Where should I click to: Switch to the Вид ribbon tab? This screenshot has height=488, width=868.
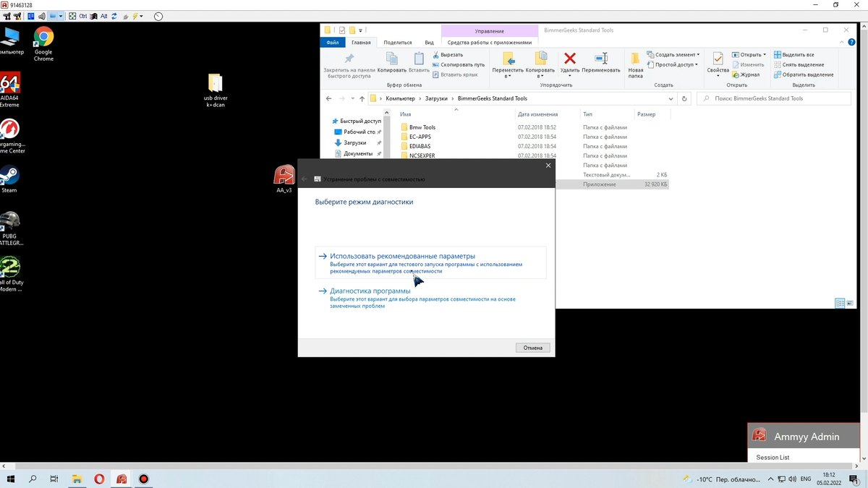coord(429,42)
